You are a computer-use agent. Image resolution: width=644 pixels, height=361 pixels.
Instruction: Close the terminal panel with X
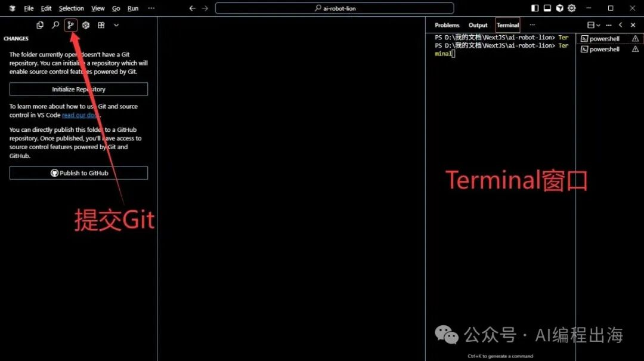point(633,25)
